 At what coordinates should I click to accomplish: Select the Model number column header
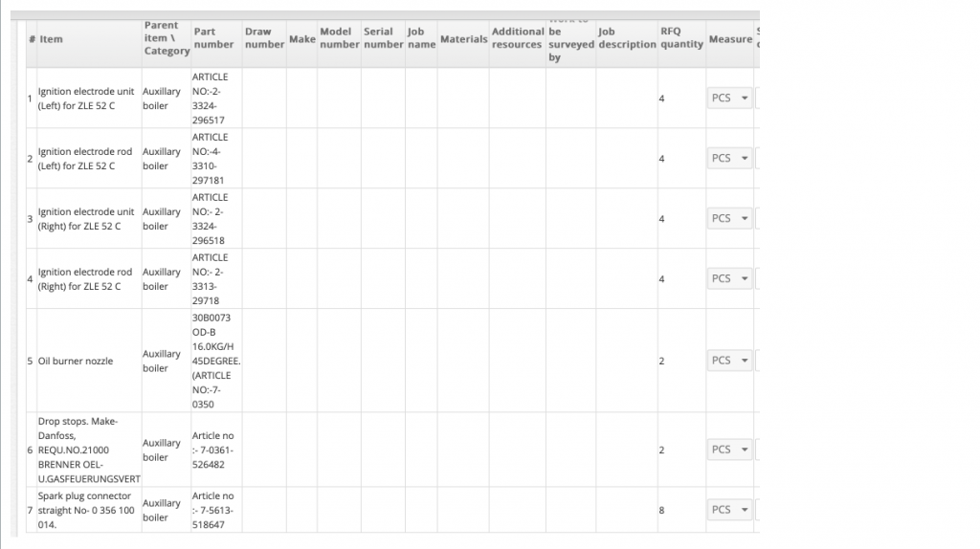339,38
